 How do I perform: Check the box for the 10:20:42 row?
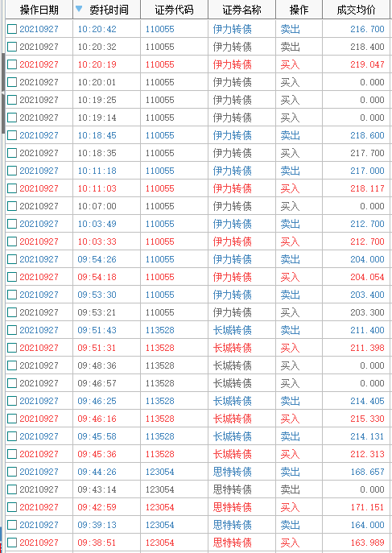coord(12,29)
